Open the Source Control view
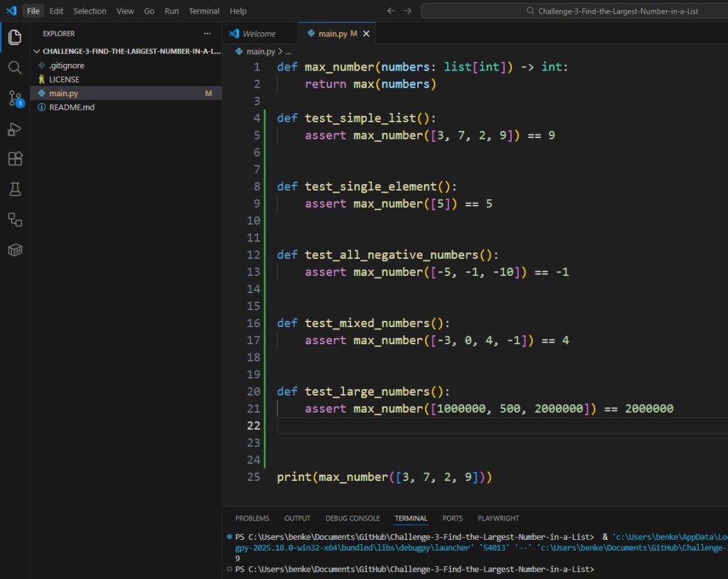Viewport: 728px width, 579px height. (15, 98)
